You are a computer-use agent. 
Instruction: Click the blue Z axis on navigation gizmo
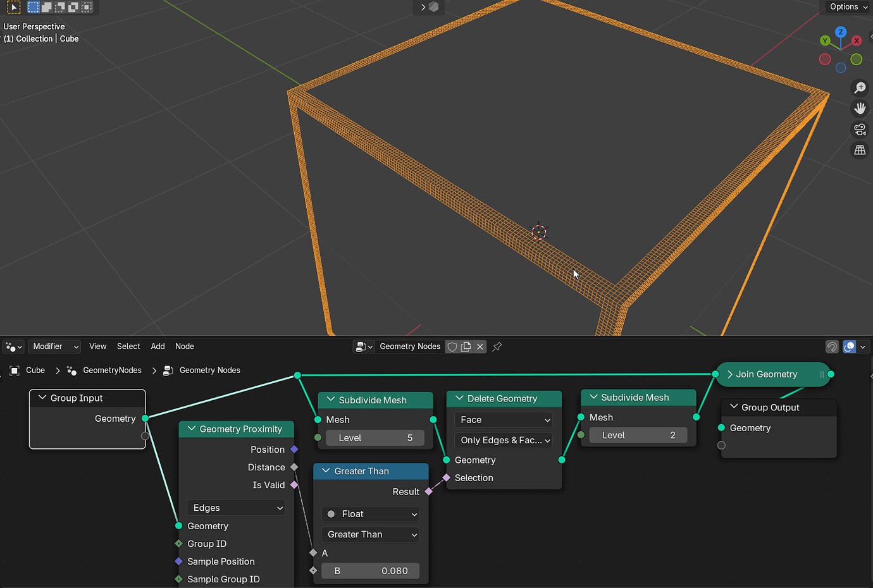(841, 32)
